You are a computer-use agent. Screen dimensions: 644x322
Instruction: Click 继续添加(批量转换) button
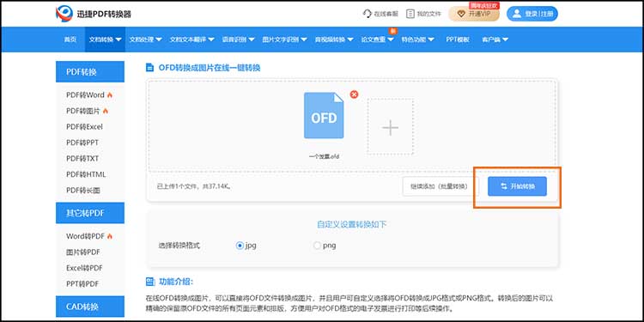click(x=440, y=186)
